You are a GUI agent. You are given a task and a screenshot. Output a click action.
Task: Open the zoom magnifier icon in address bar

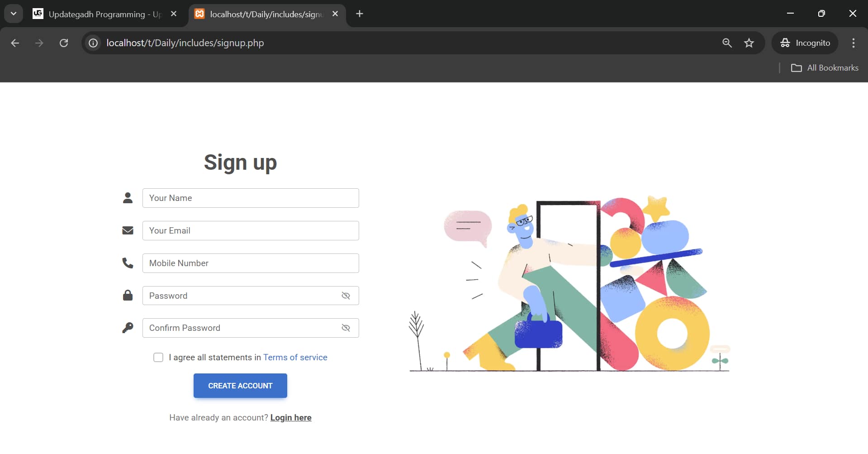727,43
